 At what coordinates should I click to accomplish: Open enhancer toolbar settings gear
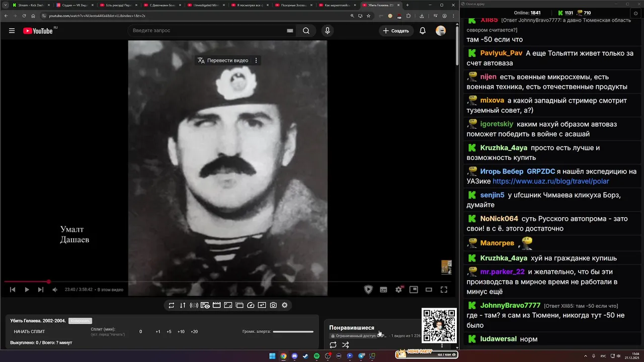click(285, 305)
